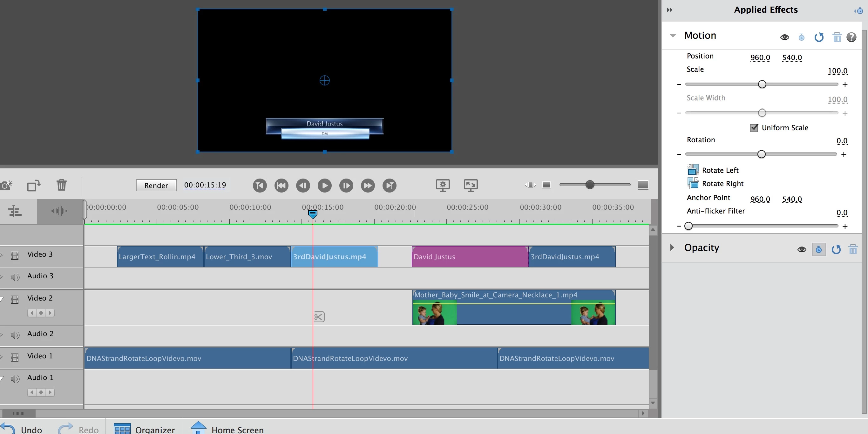Expand the Opacity effect section
Image resolution: width=868 pixels, height=434 pixels.
coord(672,248)
